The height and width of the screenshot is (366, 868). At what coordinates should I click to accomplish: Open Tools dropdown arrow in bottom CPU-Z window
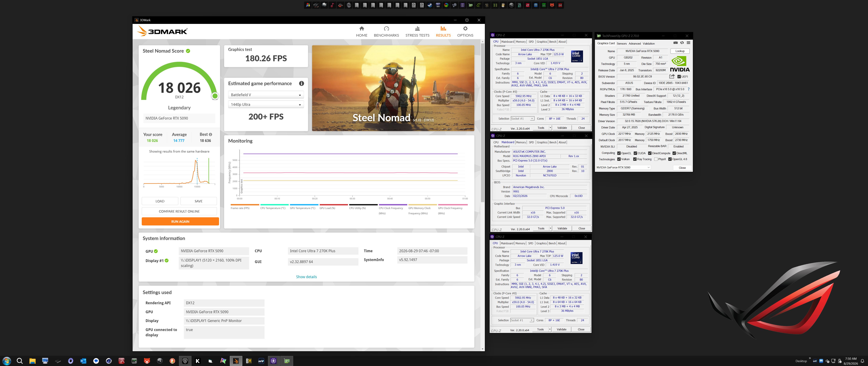pos(550,329)
